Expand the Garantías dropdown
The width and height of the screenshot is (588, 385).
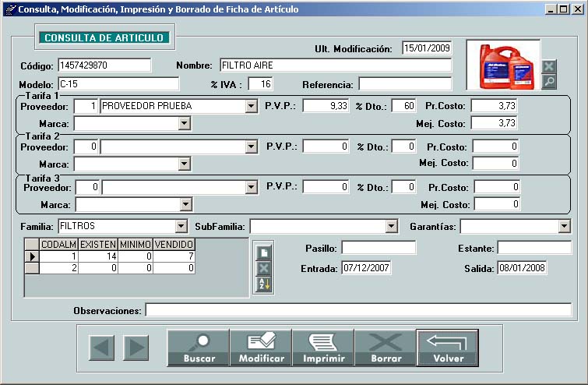564,226
